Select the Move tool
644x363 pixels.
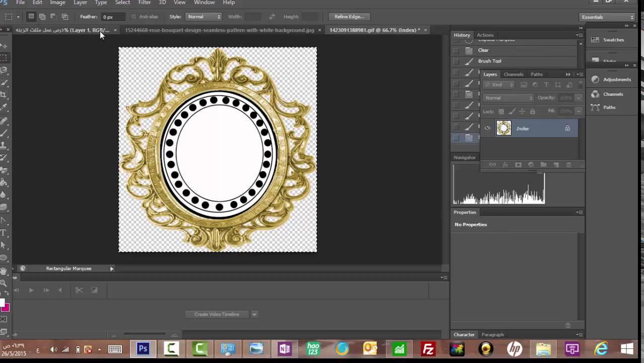click(x=4, y=45)
